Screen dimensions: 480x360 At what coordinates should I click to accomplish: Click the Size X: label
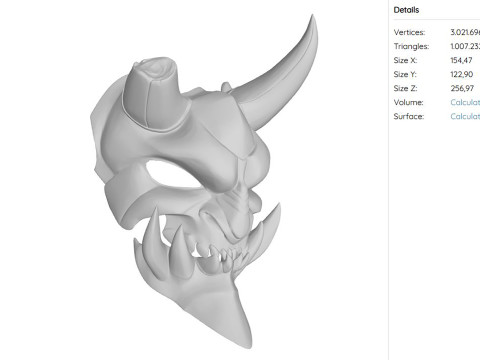coord(405,60)
